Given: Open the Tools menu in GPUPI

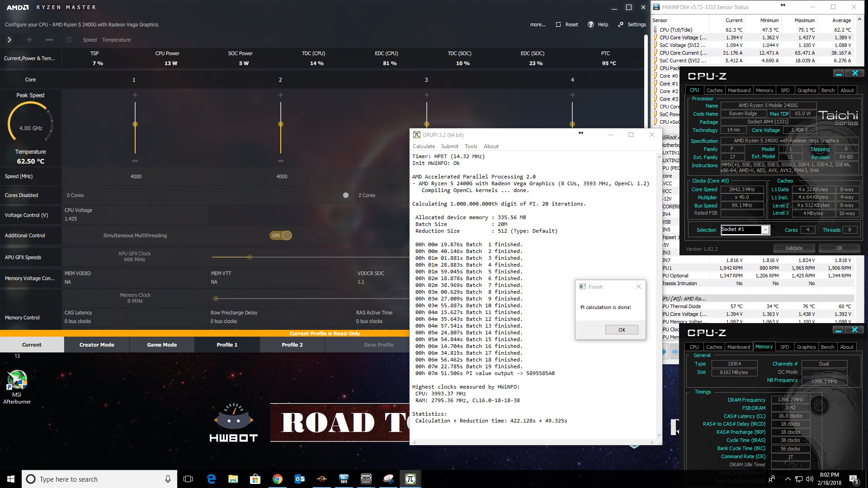Looking at the screenshot, I should 471,146.
